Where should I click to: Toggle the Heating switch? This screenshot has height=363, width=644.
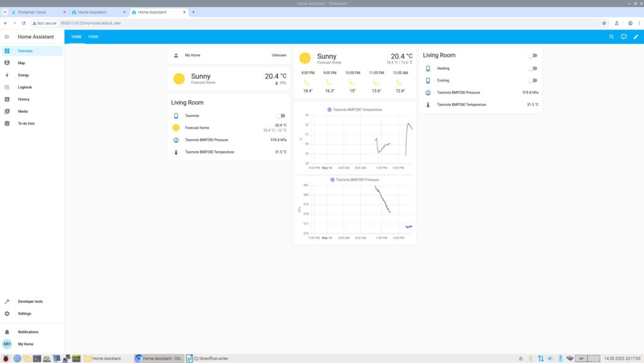pos(533,69)
